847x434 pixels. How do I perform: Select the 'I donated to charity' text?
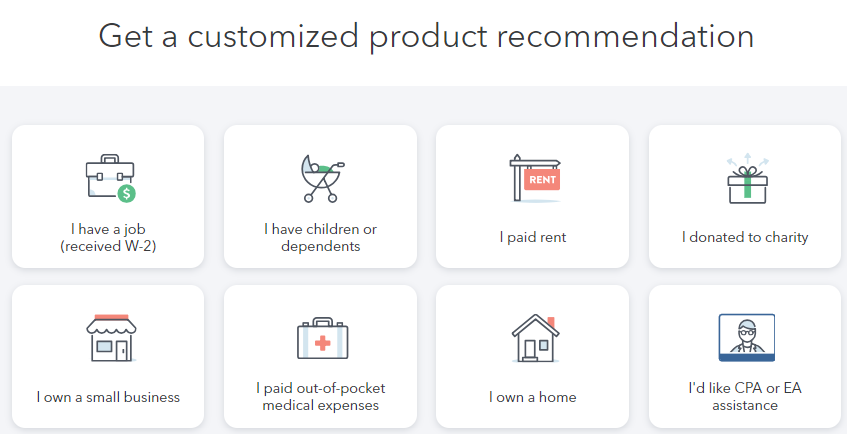pos(745,238)
